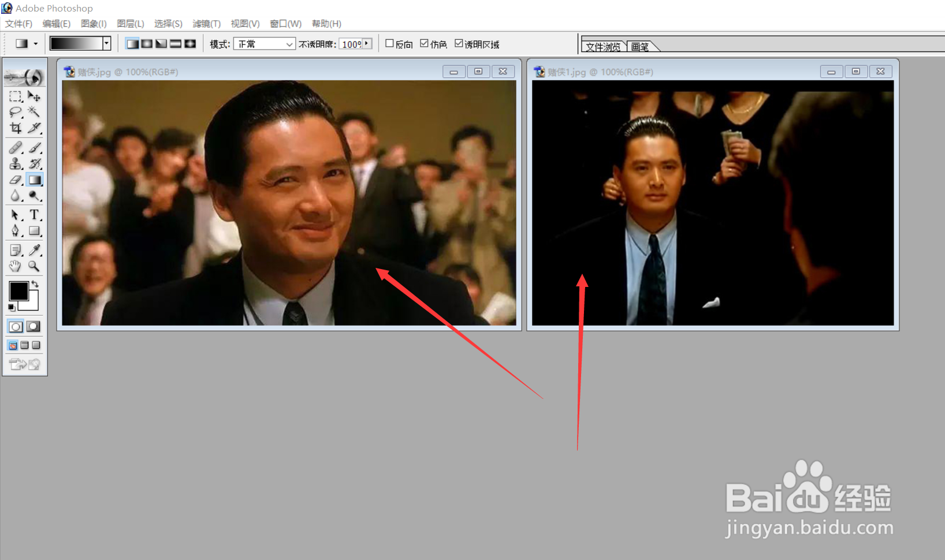The image size is (945, 560).
Task: Uncheck the 仿色 (Dither) checkbox
Action: tap(424, 43)
